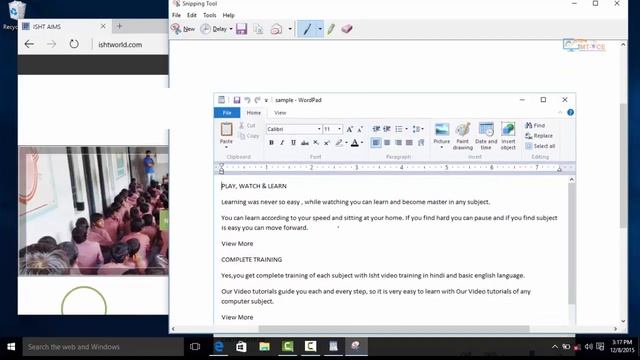The width and height of the screenshot is (640, 360).
Task: Click Copy in the WordPad Clipboard group
Action: coord(249,136)
